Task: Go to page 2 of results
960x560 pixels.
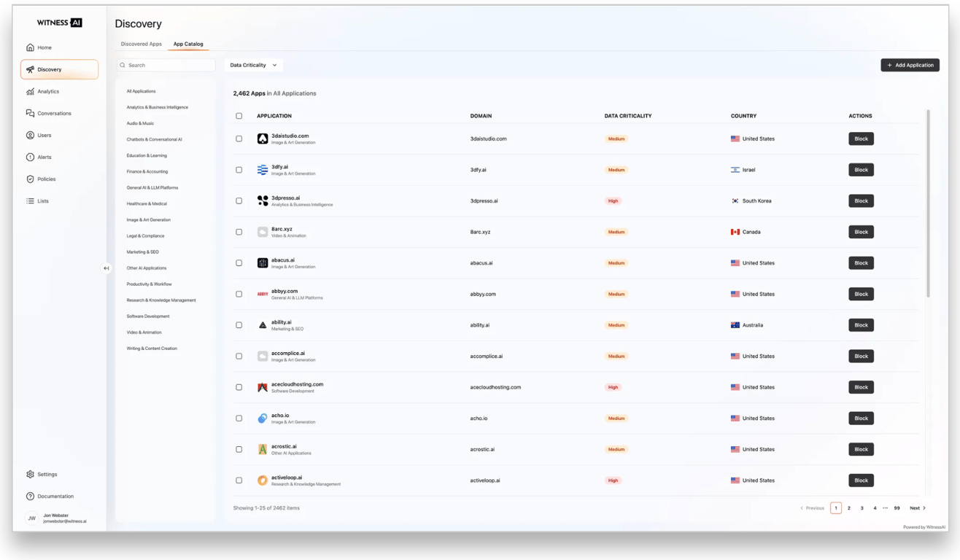Action: click(x=849, y=508)
